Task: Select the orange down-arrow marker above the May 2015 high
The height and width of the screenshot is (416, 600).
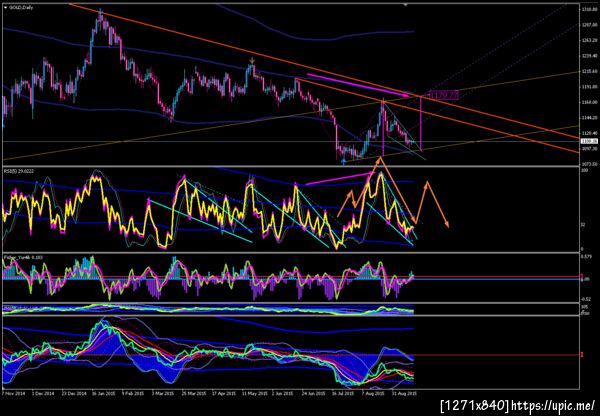Action: [252, 60]
